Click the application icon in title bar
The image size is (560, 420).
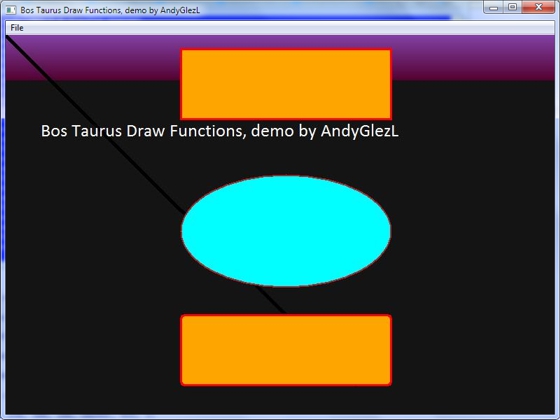pyautogui.click(x=11, y=10)
